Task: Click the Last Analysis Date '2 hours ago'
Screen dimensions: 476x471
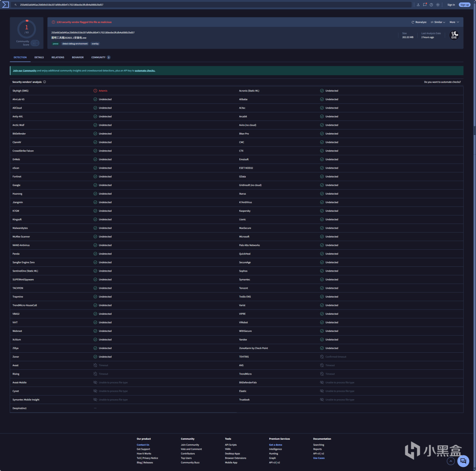Action: [x=428, y=37]
